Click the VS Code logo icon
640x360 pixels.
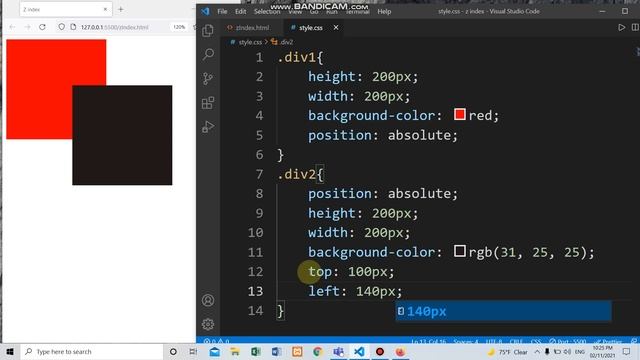pyautogui.click(x=205, y=11)
